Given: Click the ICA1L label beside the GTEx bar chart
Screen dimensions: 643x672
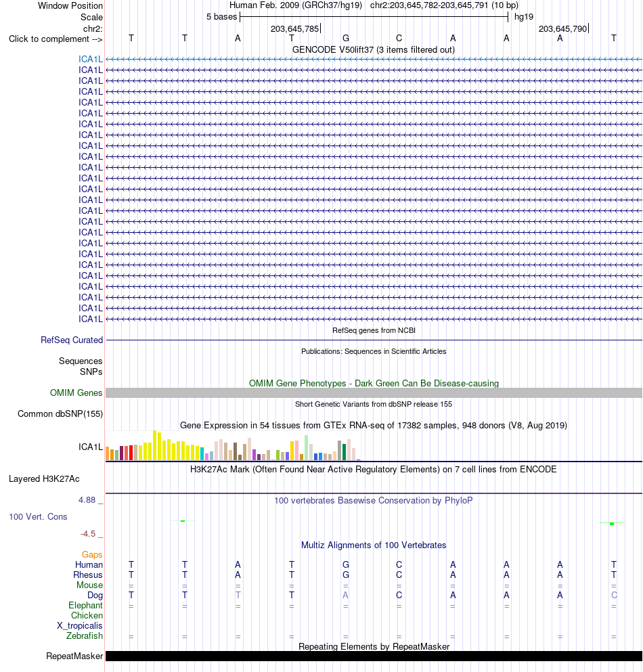Looking at the screenshot, I should tap(91, 447).
